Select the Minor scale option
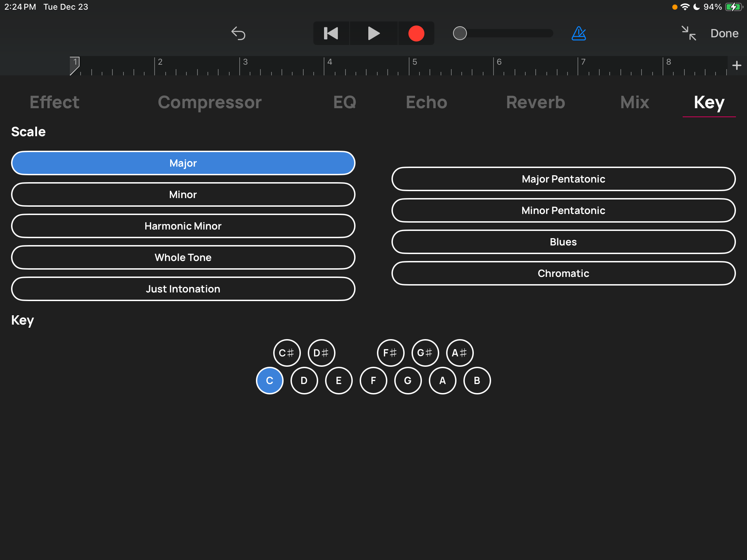This screenshot has height=560, width=747. tap(183, 195)
